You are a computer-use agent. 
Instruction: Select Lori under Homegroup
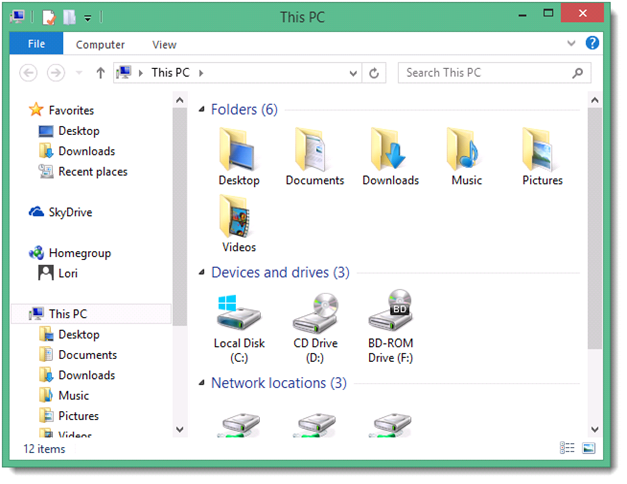(x=58, y=273)
